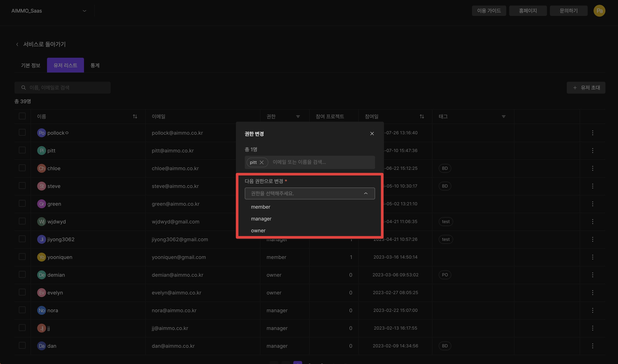The height and width of the screenshot is (364, 618).
Task: Switch to the 유저 리스트 tab
Action: coord(65,65)
